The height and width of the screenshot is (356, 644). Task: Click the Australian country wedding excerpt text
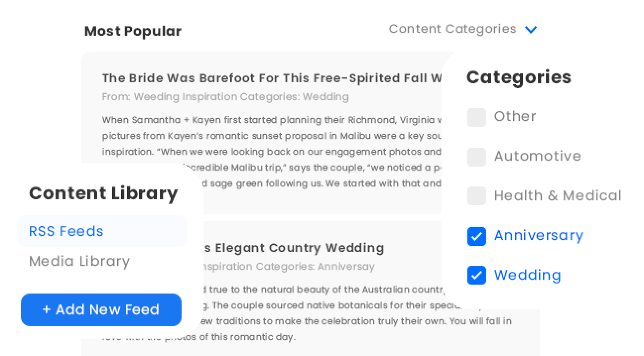point(356,313)
